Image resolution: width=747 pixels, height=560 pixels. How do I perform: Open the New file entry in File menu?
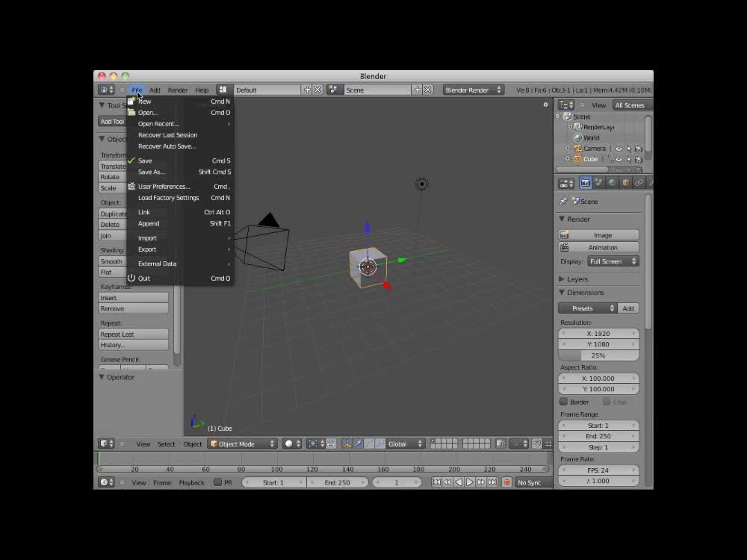click(x=145, y=101)
